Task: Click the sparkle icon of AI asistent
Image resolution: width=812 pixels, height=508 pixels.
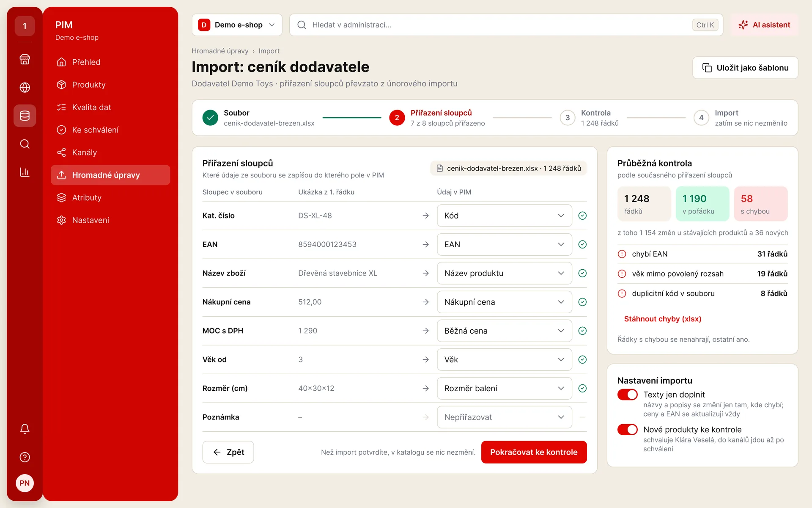Action: (x=743, y=25)
